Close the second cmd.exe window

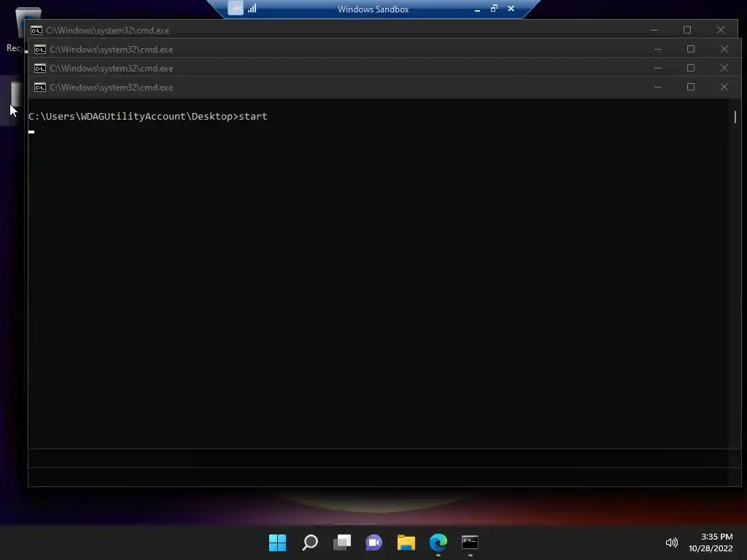(724, 49)
